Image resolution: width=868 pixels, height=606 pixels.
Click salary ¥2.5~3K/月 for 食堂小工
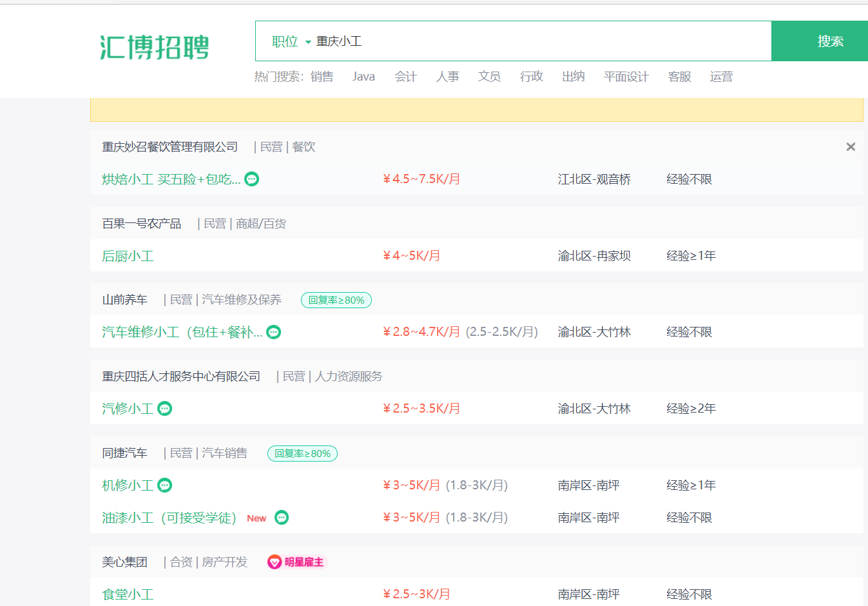point(416,594)
